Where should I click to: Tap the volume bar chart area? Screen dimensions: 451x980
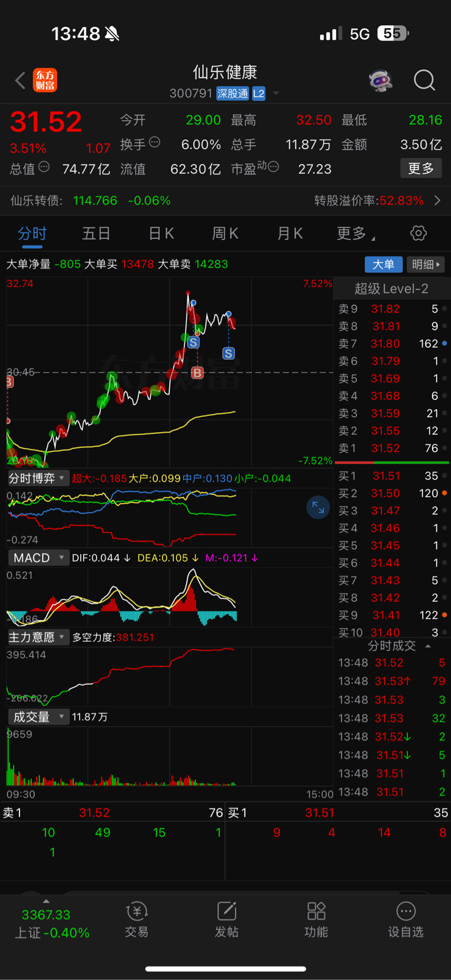pos(169,757)
